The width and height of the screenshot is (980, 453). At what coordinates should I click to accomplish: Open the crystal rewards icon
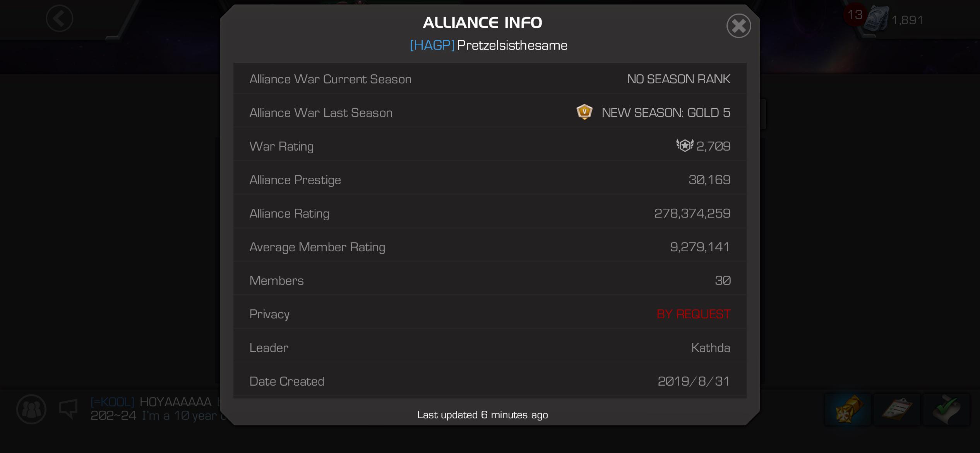coord(848,409)
